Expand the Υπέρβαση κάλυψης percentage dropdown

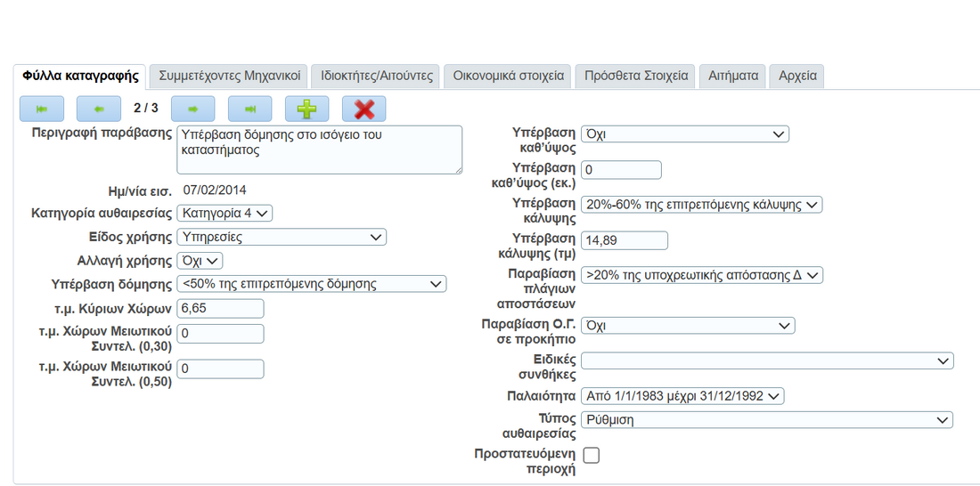pyautogui.click(x=702, y=204)
